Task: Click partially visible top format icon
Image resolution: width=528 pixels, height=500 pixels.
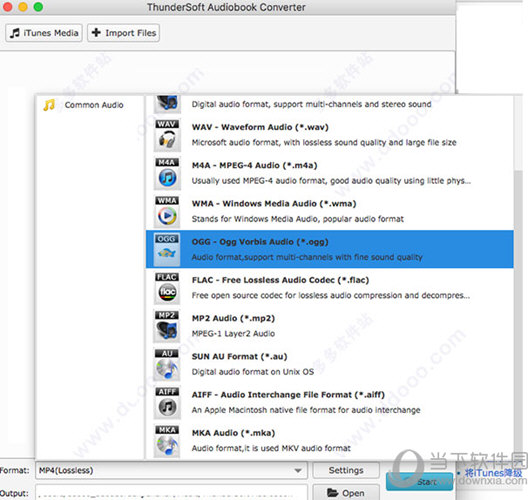Action: click(x=167, y=104)
